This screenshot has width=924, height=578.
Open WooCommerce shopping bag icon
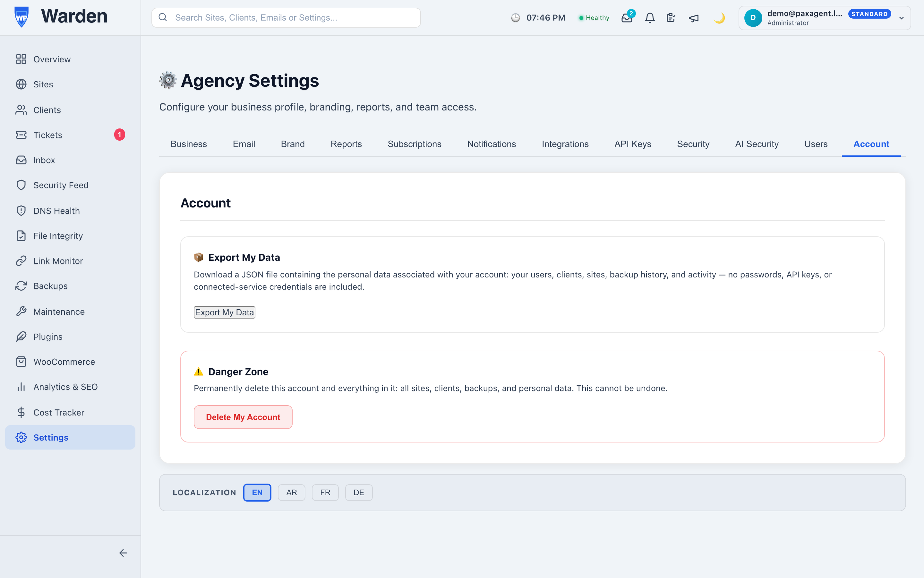point(21,362)
